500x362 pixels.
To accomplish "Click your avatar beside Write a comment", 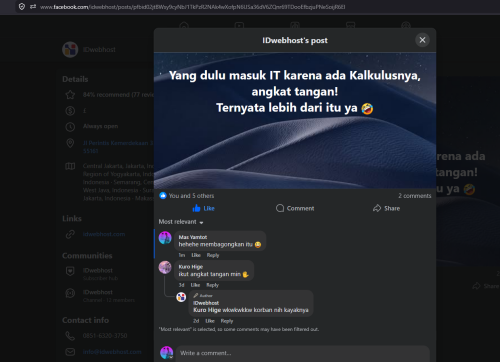I will pyautogui.click(x=166, y=353).
